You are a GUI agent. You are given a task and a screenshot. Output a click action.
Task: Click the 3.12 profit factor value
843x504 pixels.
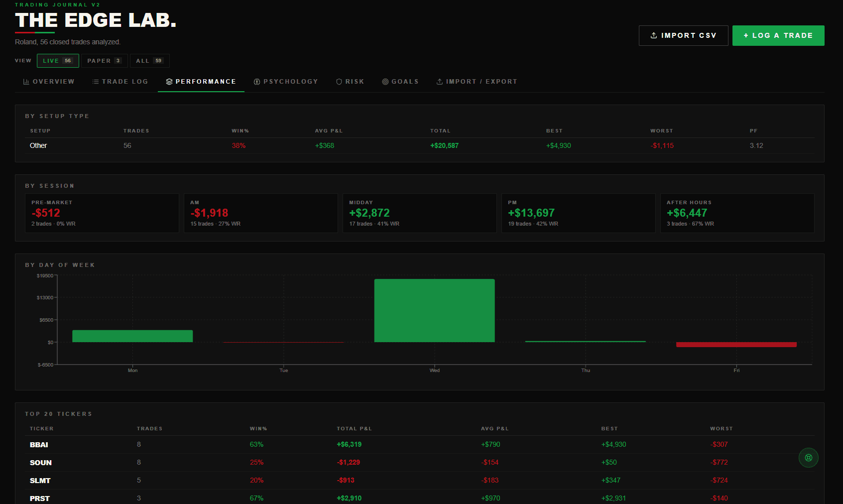tap(756, 145)
